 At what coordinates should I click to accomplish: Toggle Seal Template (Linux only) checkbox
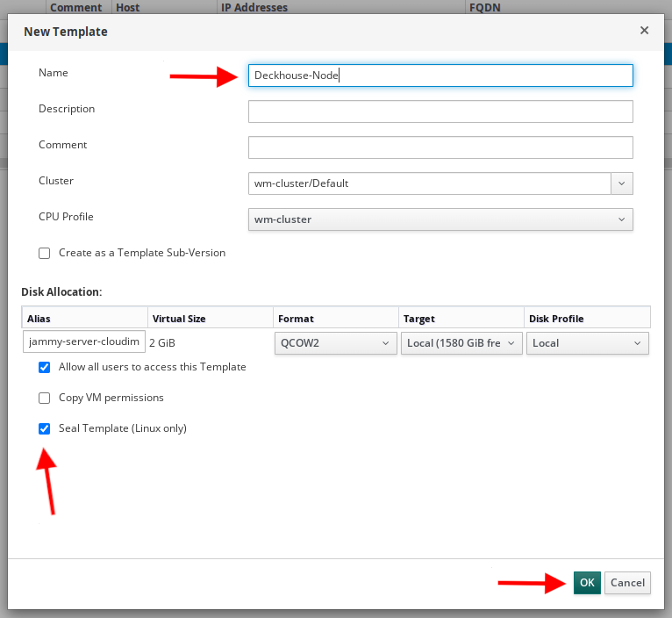45,429
